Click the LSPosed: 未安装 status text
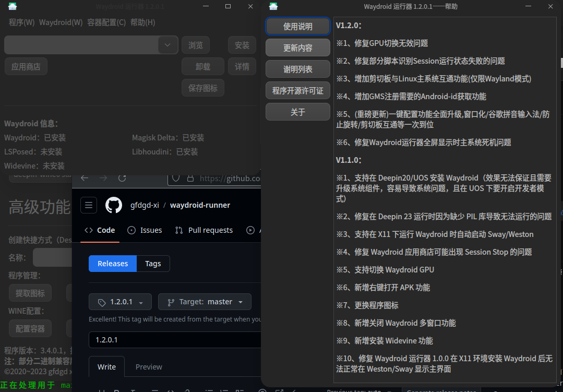This screenshot has width=563, height=392. tap(33, 151)
